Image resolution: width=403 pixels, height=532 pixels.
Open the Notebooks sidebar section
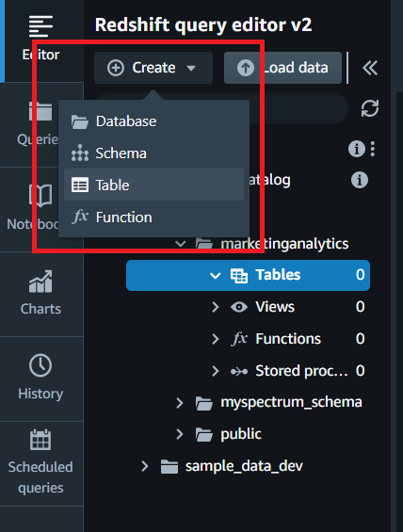click(x=40, y=208)
